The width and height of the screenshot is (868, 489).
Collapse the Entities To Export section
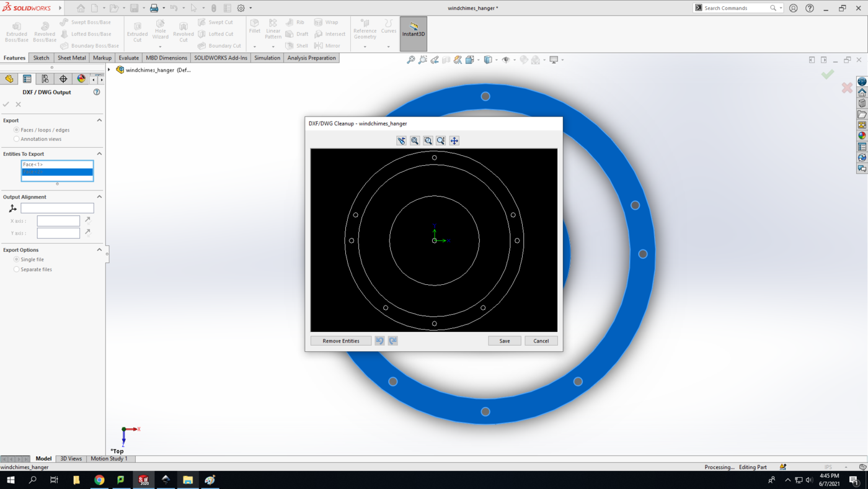[x=99, y=154]
